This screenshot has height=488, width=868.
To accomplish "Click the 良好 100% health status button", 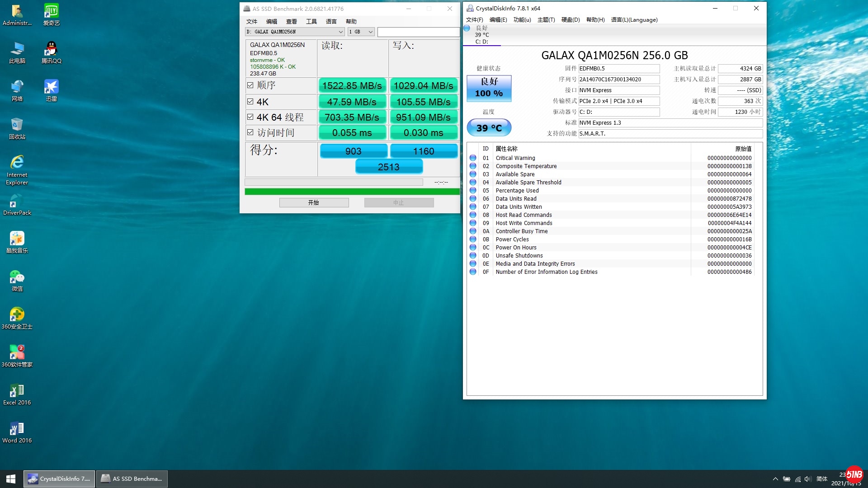I will pyautogui.click(x=489, y=88).
